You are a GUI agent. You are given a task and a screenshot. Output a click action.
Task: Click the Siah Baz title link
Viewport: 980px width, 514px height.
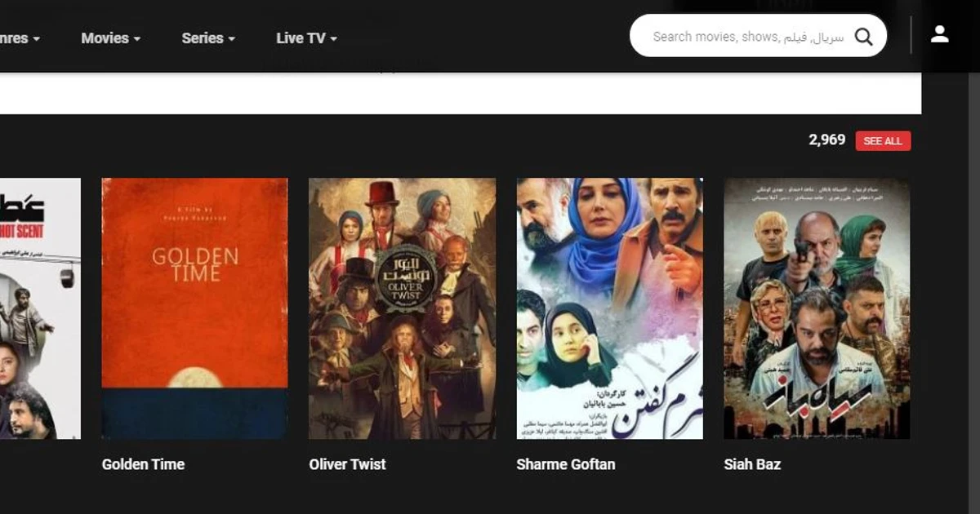point(752,464)
